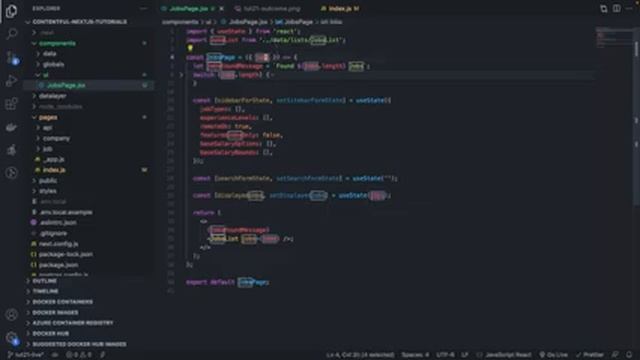Collapse the pages folder
Image resolution: width=640 pixels, height=360 pixels.
click(48, 118)
